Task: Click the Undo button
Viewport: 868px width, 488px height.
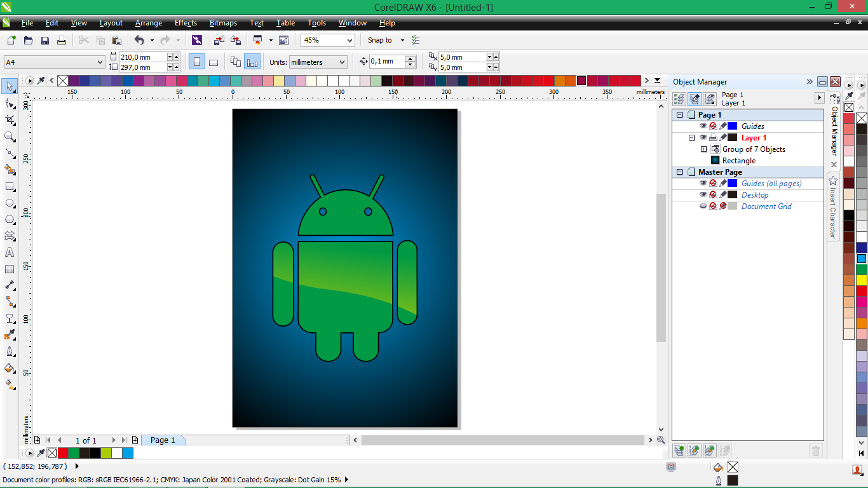Action: tap(139, 40)
